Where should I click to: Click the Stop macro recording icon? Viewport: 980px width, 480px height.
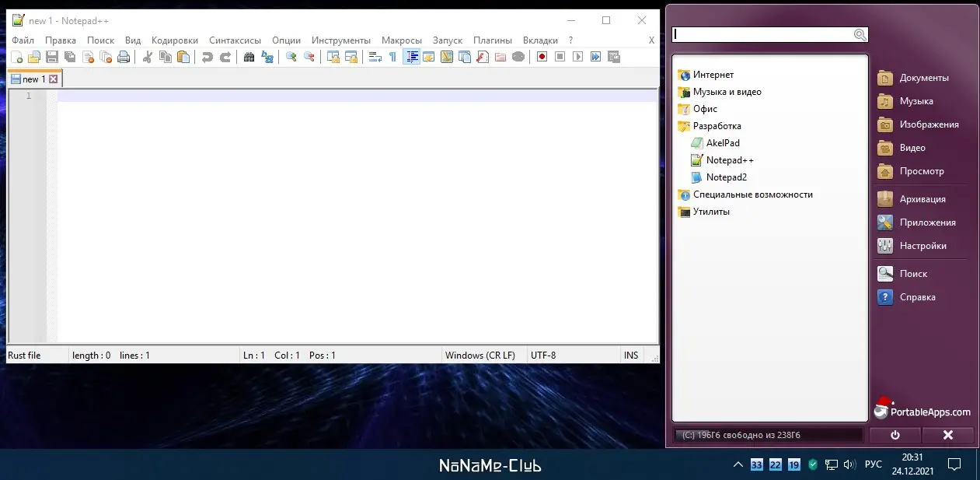coord(560,57)
